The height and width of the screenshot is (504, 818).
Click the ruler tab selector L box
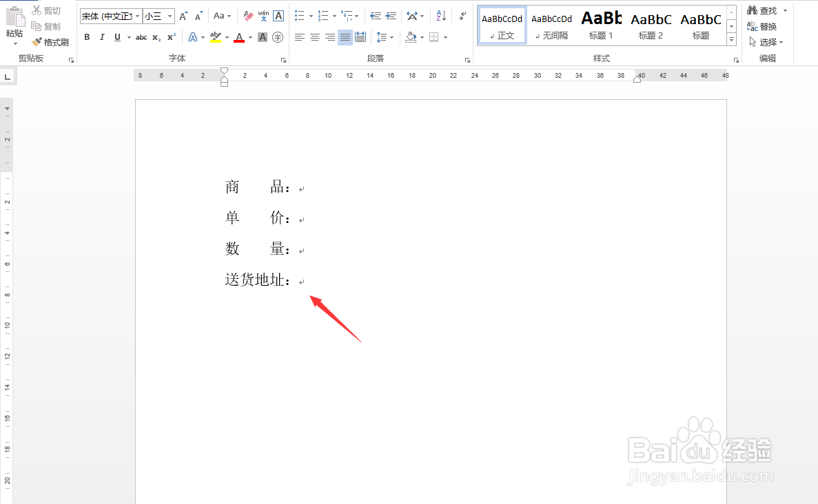(x=8, y=77)
